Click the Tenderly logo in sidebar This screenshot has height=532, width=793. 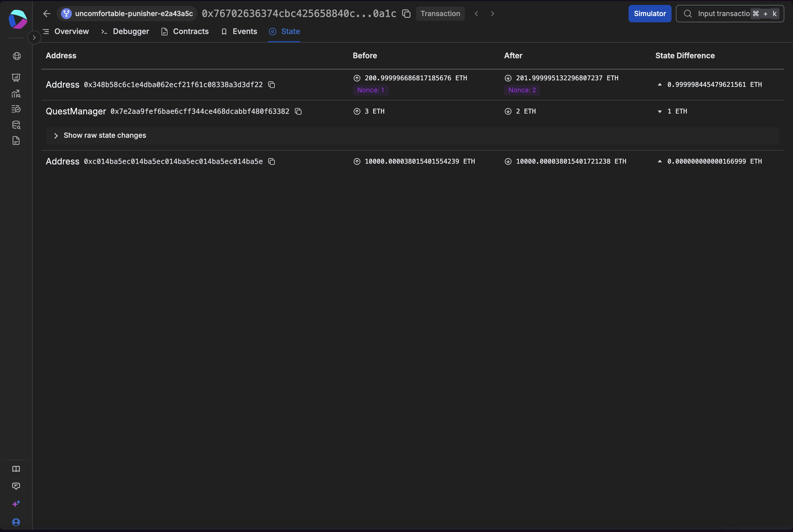coord(18,19)
